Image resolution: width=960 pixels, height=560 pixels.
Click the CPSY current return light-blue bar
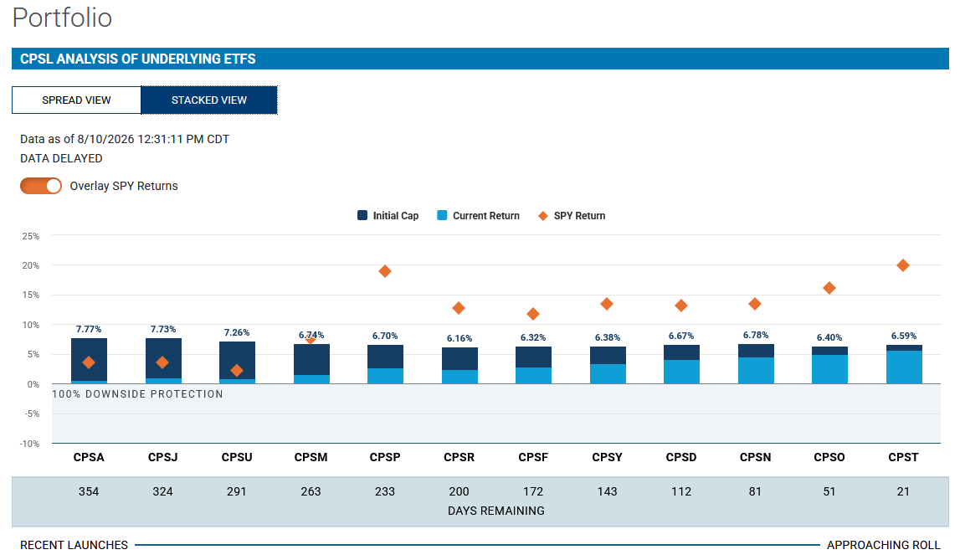[x=608, y=374]
